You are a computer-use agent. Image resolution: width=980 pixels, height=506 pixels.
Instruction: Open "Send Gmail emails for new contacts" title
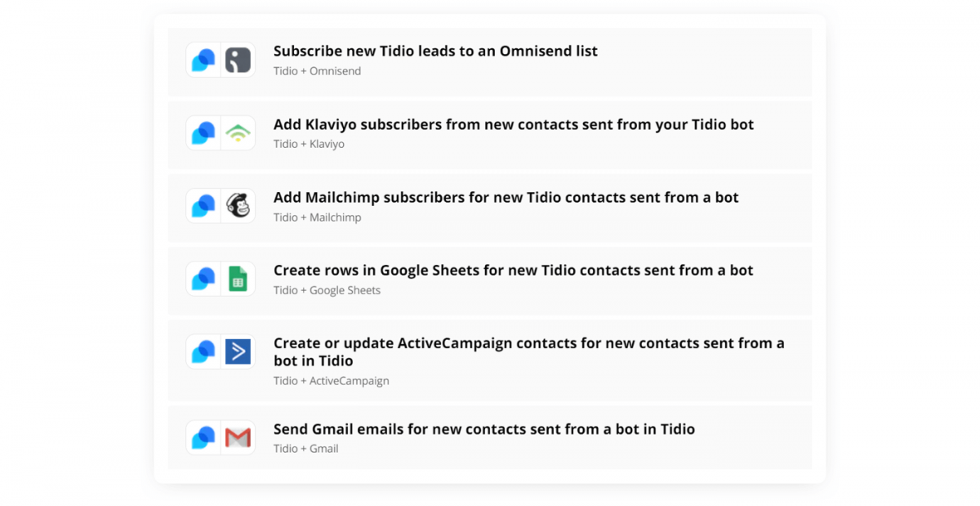pos(483,429)
